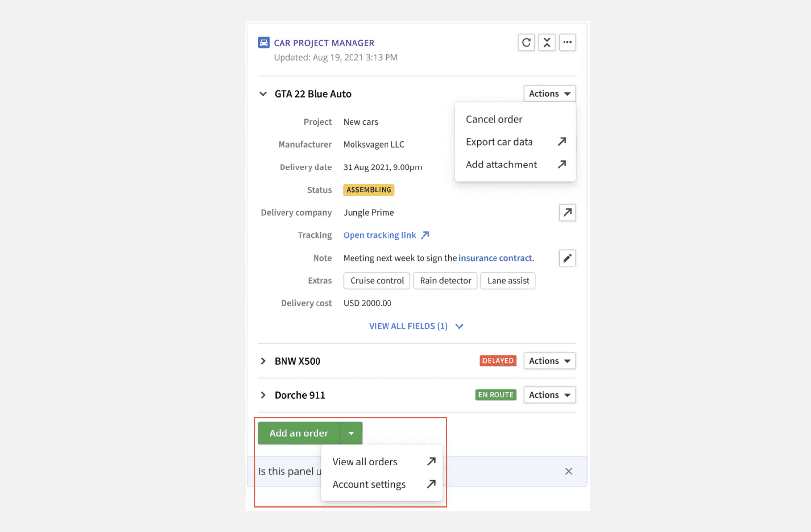Open the insurance contract link
Screen dimensions: 811x532
coord(495,258)
